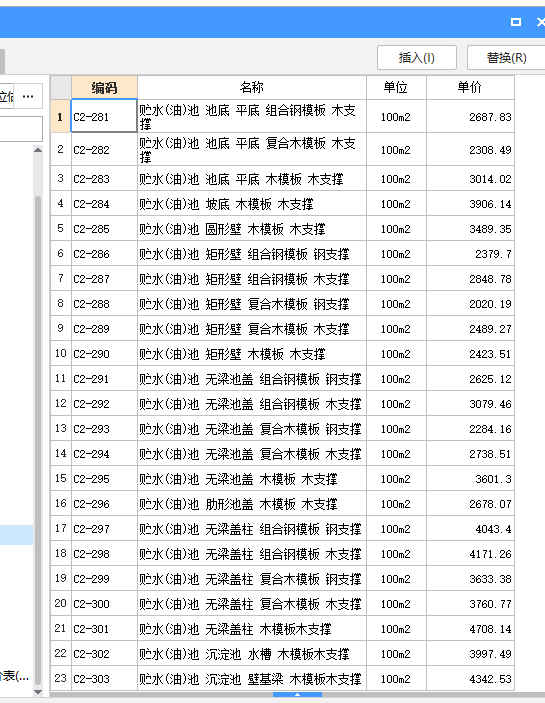
Task: Click the 替换(R) button
Action: pyautogui.click(x=506, y=57)
